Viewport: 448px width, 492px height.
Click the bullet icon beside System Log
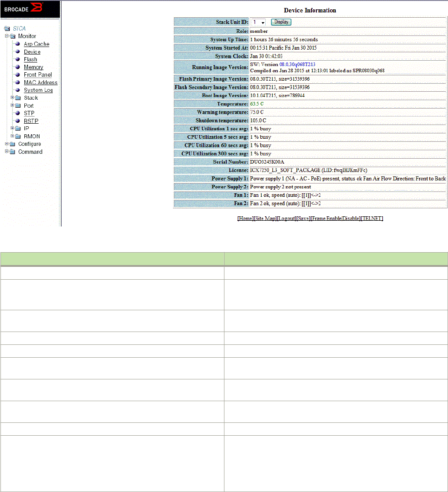pyautogui.click(x=18, y=90)
